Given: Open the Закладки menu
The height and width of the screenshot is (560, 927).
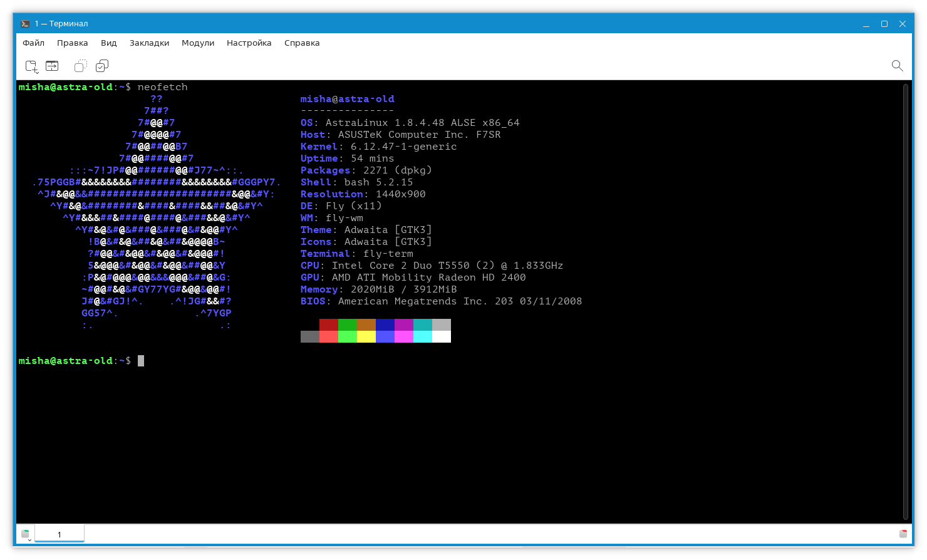Looking at the screenshot, I should (149, 43).
